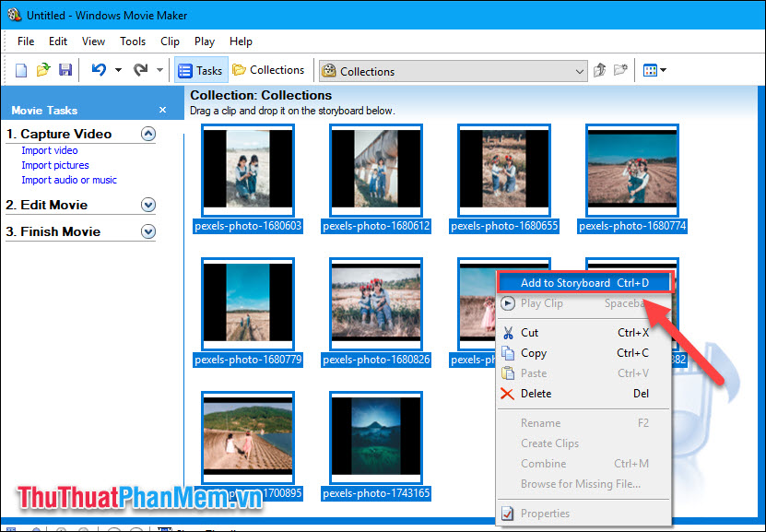
Task: Expand the Edit Movie section
Action: 147,205
